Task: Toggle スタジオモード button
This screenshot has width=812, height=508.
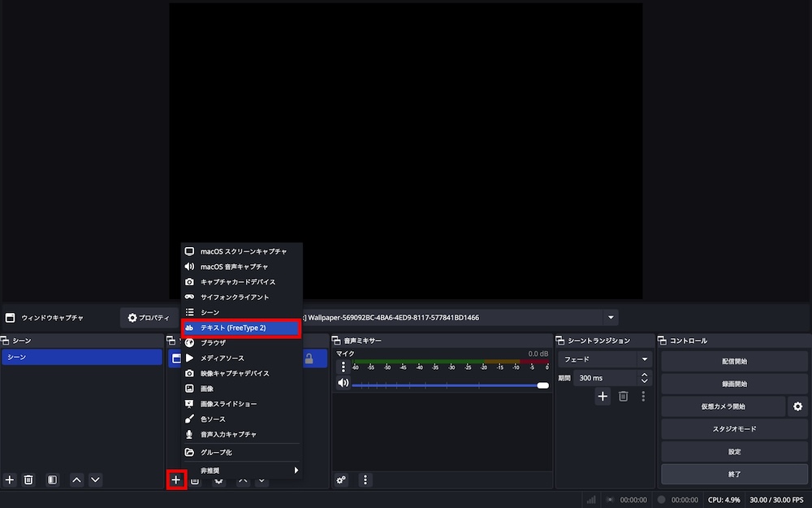Action: 734,429
